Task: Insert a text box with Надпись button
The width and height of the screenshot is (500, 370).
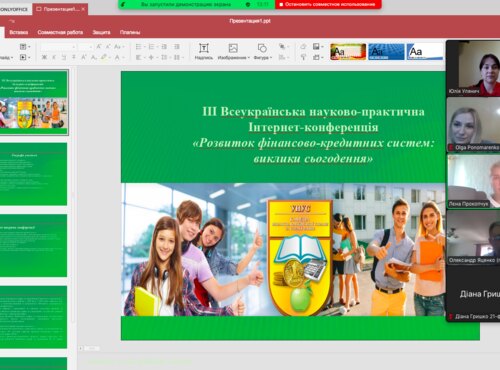Action: (x=204, y=51)
